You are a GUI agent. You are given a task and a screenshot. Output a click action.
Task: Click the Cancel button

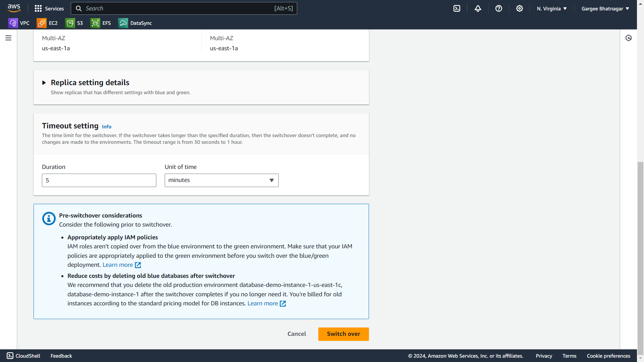[297, 334]
